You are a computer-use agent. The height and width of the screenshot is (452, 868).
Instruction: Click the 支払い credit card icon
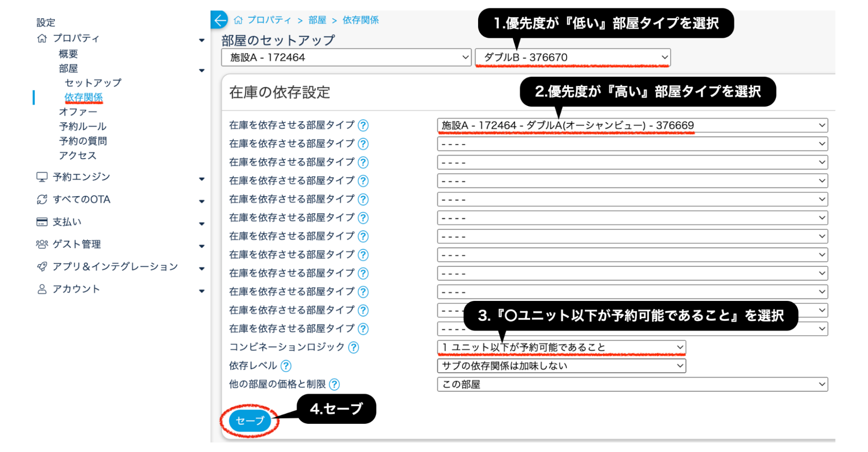[42, 222]
